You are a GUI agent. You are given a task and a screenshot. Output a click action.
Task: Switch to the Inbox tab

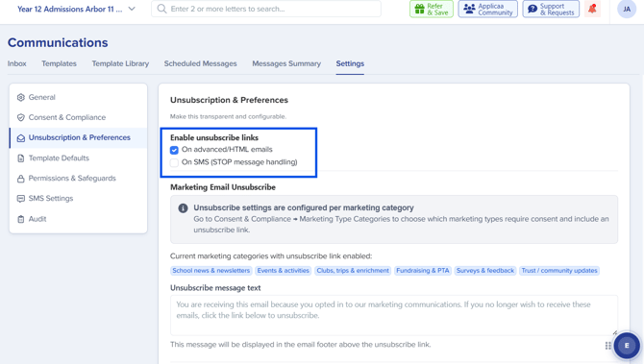[x=17, y=63]
